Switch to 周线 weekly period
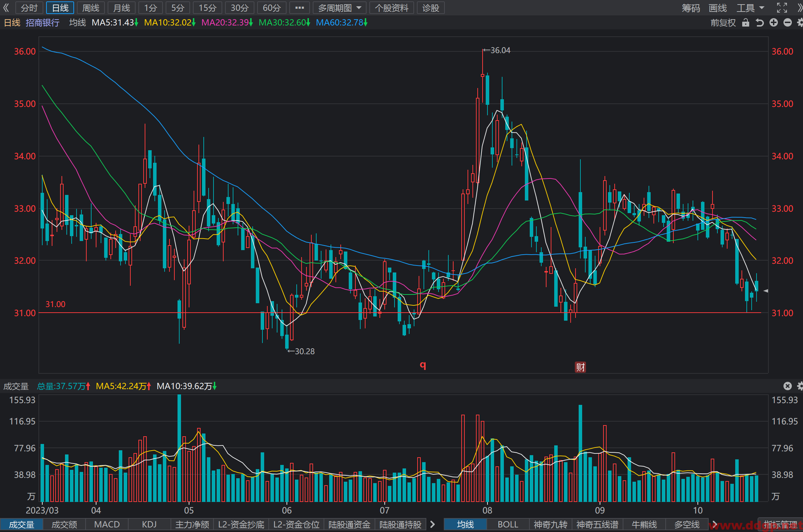This screenshot has height=532, width=803. (91, 8)
